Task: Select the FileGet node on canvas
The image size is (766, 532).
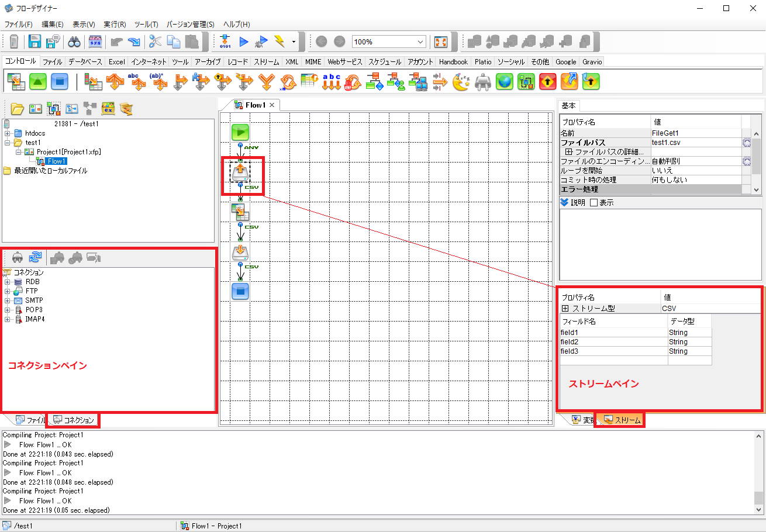Action: click(x=240, y=172)
